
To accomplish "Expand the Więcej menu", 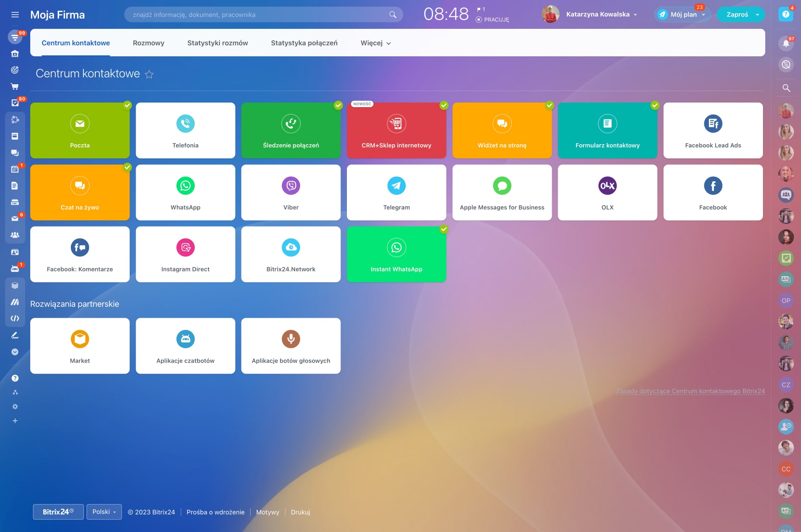I will pos(375,43).
